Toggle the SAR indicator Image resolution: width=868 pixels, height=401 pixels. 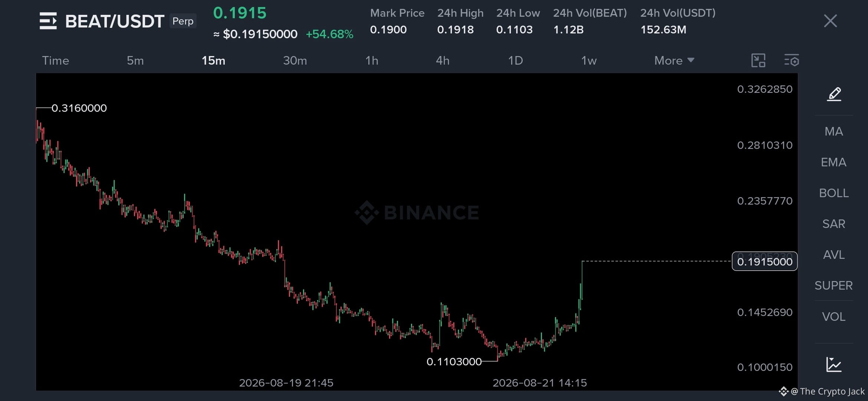point(834,224)
